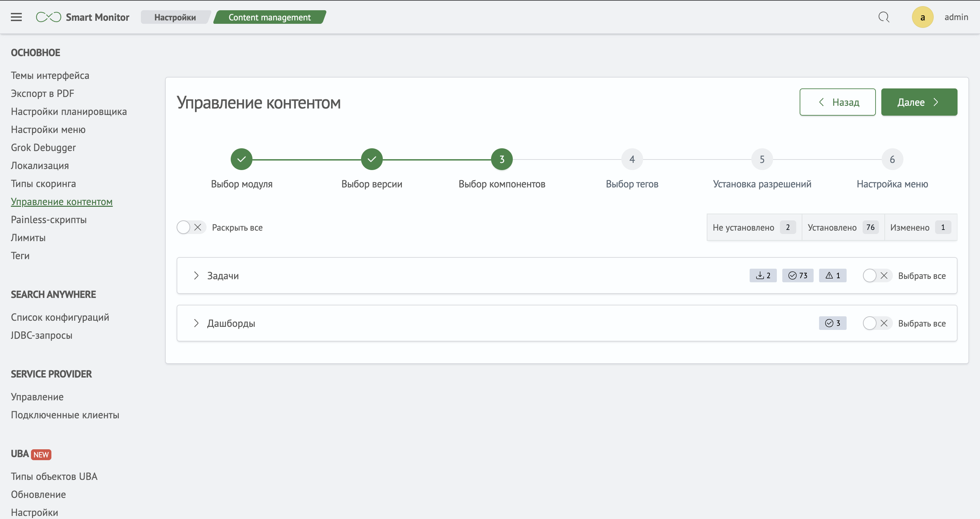This screenshot has width=980, height=519.
Task: Open the hamburger navigation menu
Action: click(x=16, y=17)
